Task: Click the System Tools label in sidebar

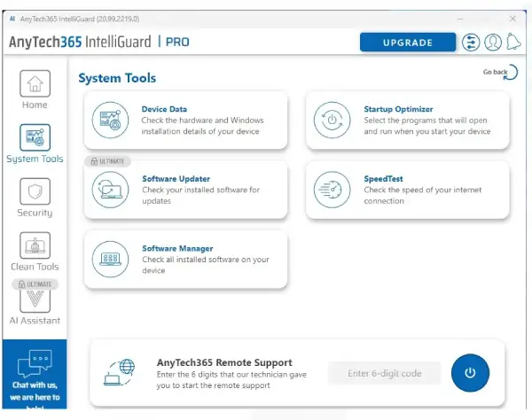Action: [35, 159]
